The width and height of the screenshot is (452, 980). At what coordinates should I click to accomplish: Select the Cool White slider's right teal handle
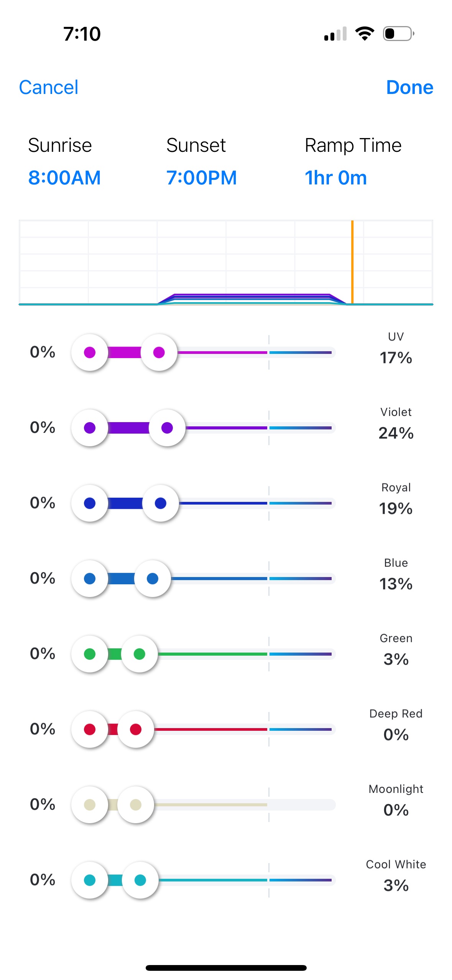pyautogui.click(x=140, y=880)
